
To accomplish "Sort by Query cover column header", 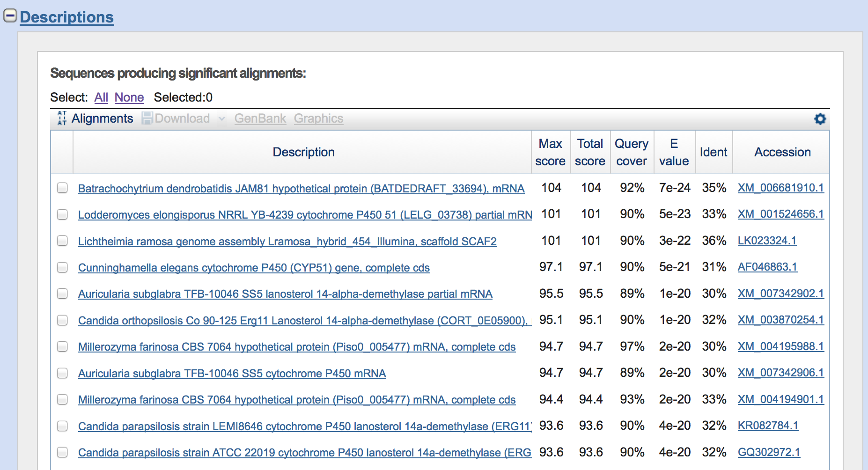I will point(632,152).
